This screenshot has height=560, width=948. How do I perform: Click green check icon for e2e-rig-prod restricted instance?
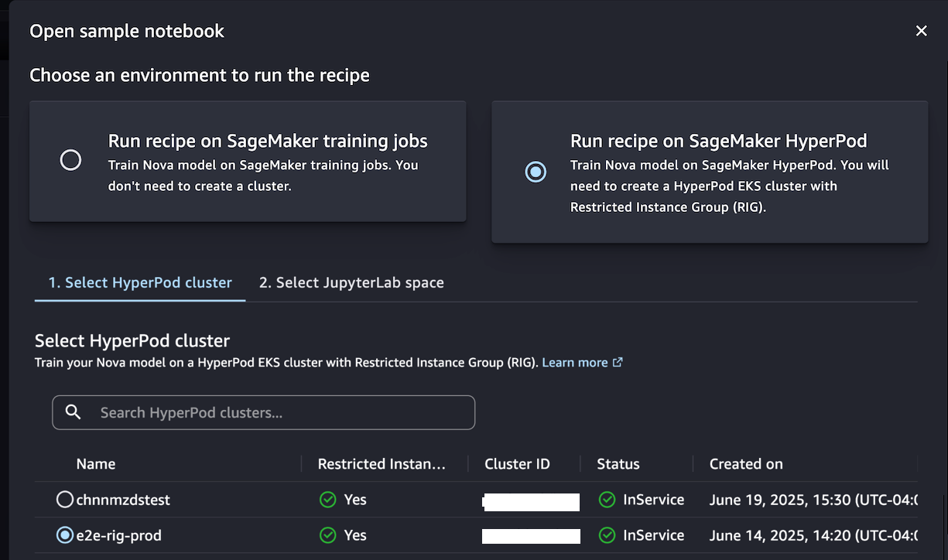[327, 535]
